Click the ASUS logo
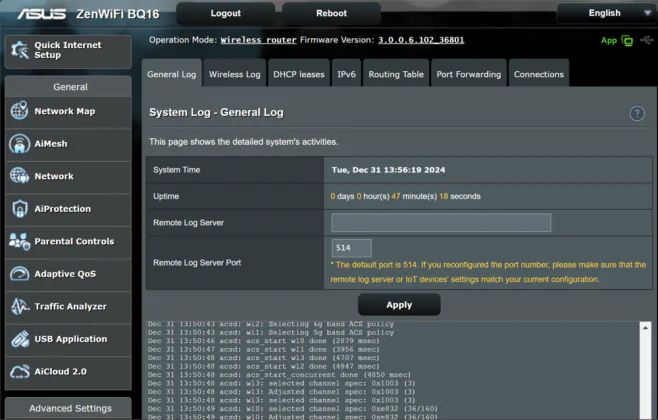658x420 pixels. pos(42,14)
